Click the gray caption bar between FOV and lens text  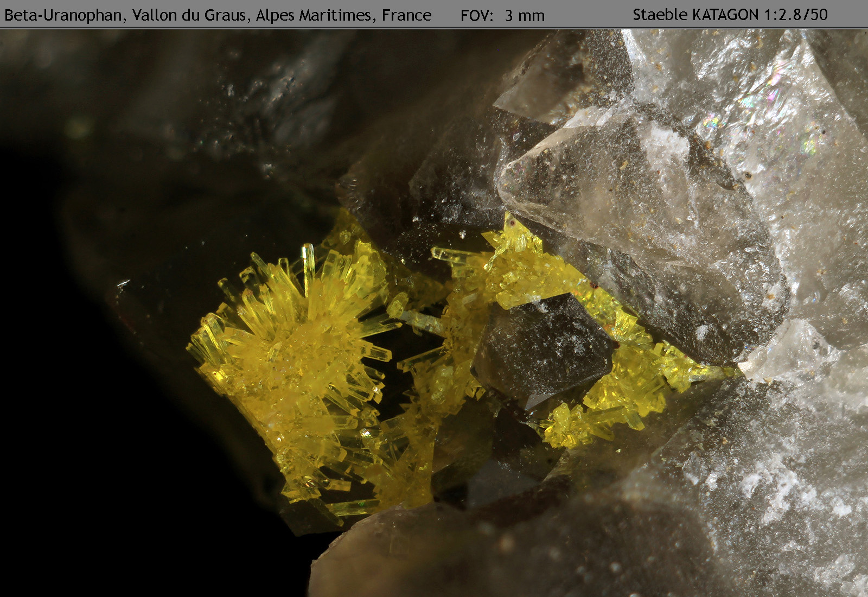point(589,15)
